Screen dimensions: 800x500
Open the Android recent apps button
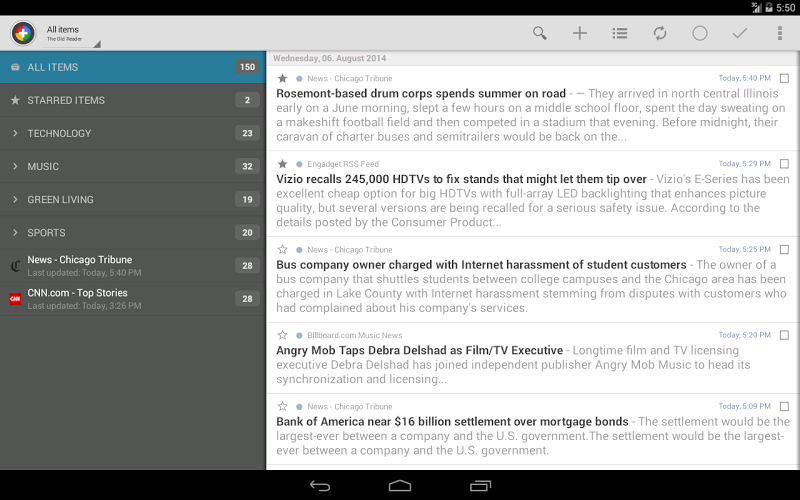480,486
